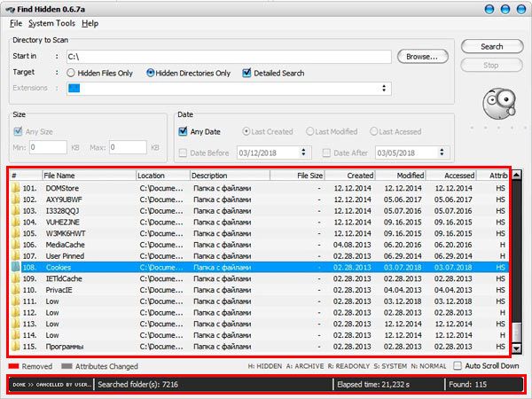Click the googly-eyed mascot face icon
532x399 pixels.
(499, 104)
